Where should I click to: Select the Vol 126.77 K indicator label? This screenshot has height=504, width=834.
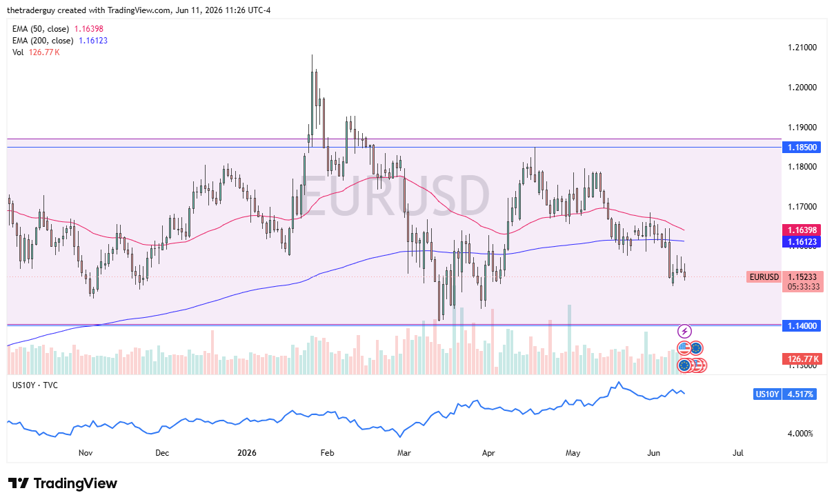pyautogui.click(x=37, y=52)
